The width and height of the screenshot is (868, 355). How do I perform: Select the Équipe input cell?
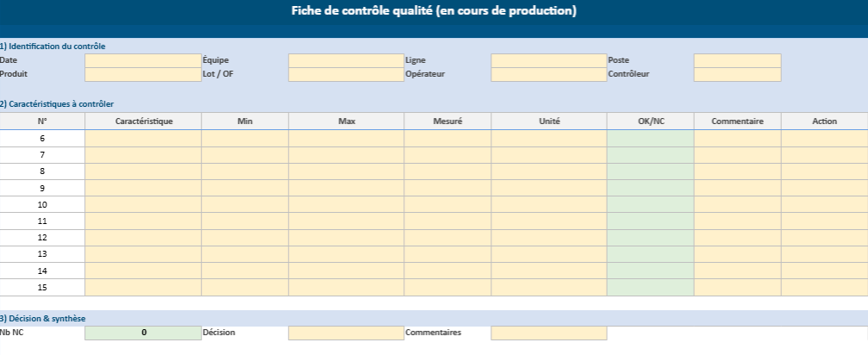(346, 60)
